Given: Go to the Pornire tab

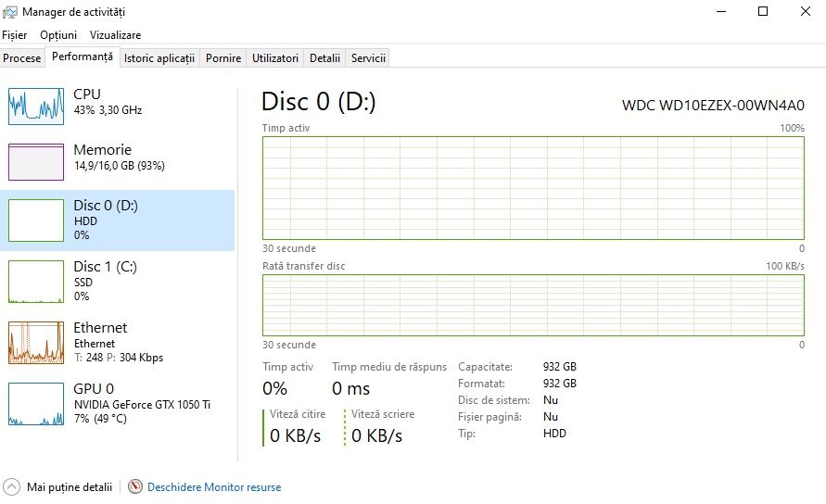Looking at the screenshot, I should click(x=223, y=57).
